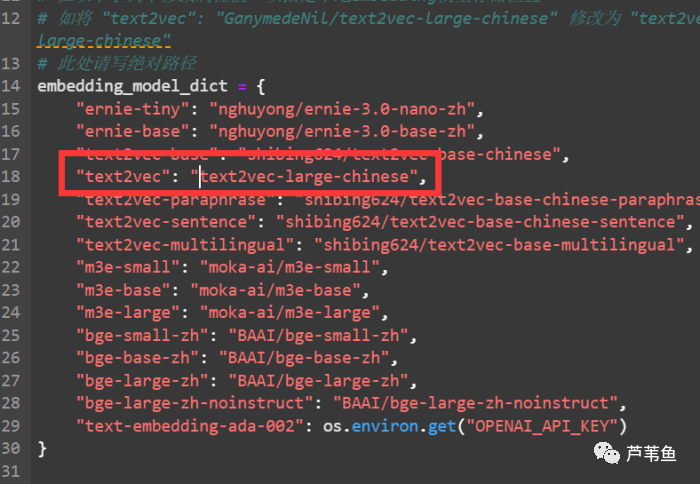Click the "moka-ai/m3e-large" string value
Image resolution: width=700 pixels, height=485 pixels.
(290, 312)
